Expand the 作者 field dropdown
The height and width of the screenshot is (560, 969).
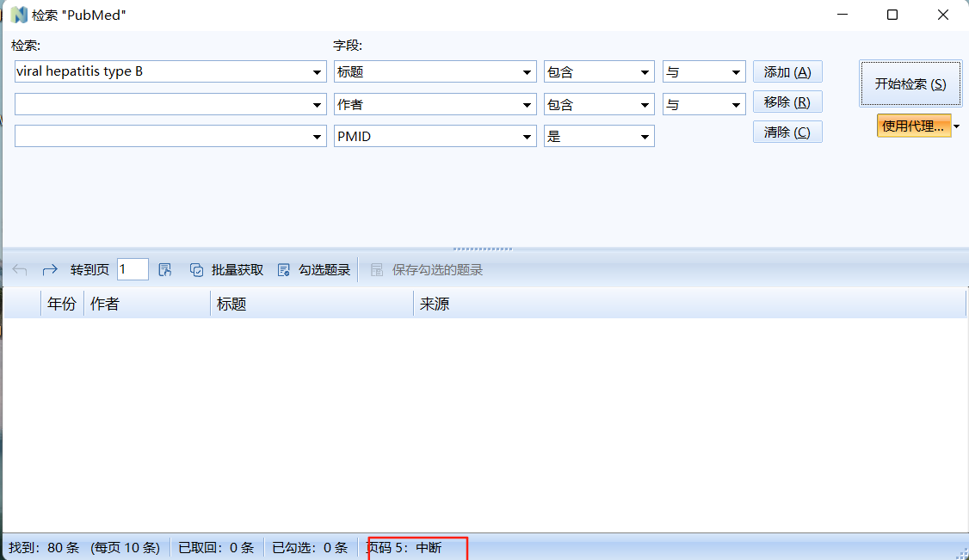click(528, 105)
